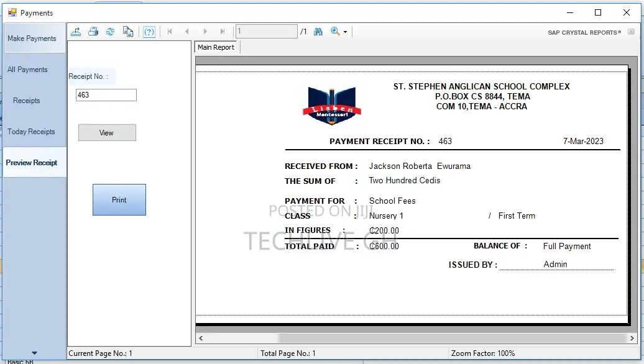The height and width of the screenshot is (364, 644).
Task: Click the Find Text binoculars icon
Action: (x=318, y=32)
